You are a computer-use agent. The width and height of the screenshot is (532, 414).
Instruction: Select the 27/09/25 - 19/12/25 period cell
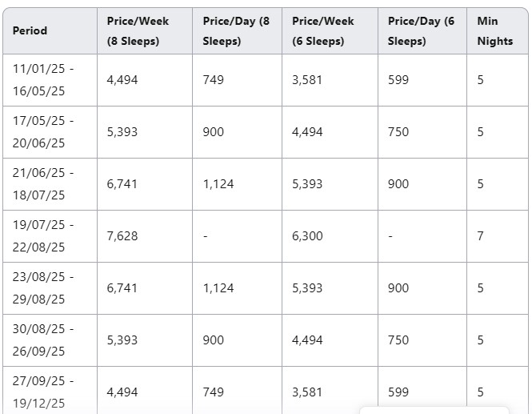pyautogui.click(x=50, y=390)
